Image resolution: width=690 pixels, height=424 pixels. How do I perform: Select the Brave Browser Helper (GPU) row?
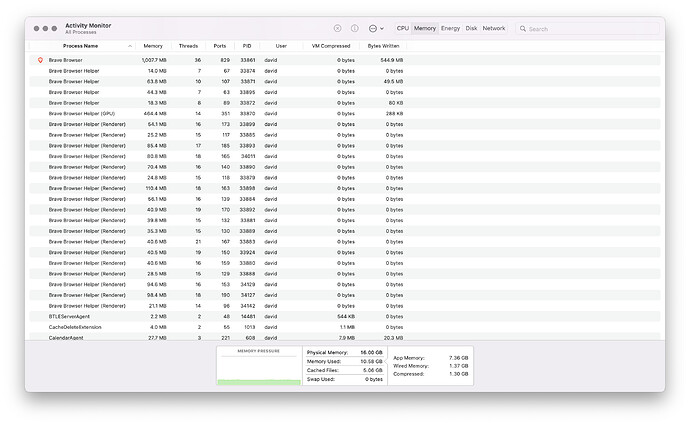345,113
